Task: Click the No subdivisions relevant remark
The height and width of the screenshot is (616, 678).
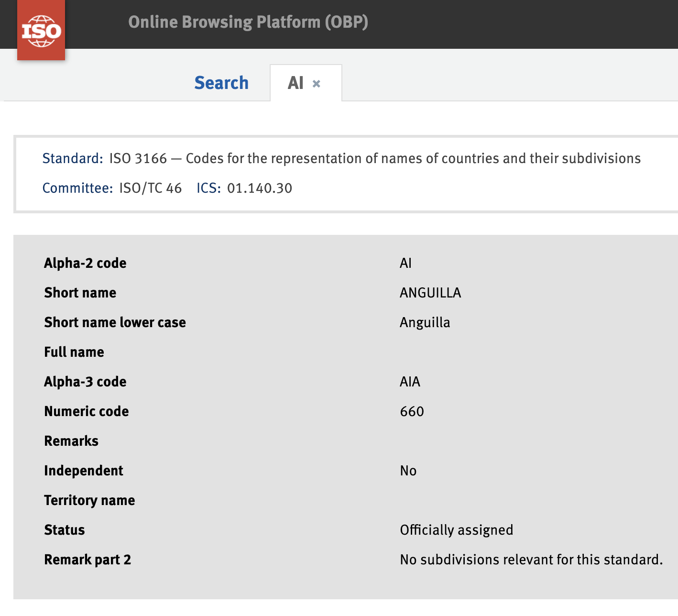Action: click(x=531, y=560)
